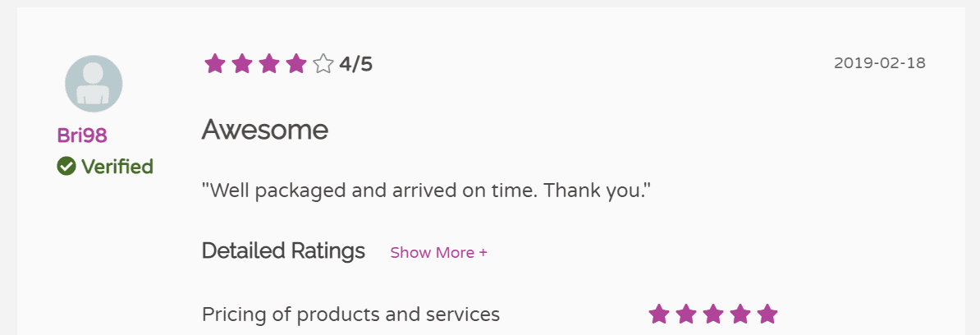This screenshot has width=980, height=335.
Task: Select the fourth filled star of overall rating
Action: click(x=296, y=64)
